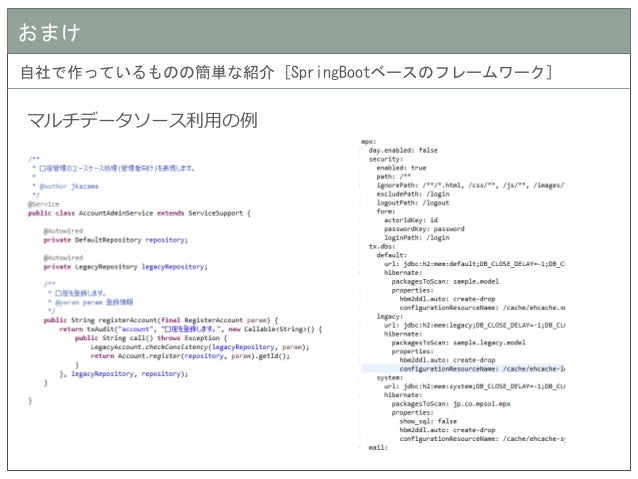Image resolution: width=638 pixels, height=479 pixels.
Task: Click the "packagesToScan: jp.co.mpsol.mpx" line
Action: click(x=451, y=404)
